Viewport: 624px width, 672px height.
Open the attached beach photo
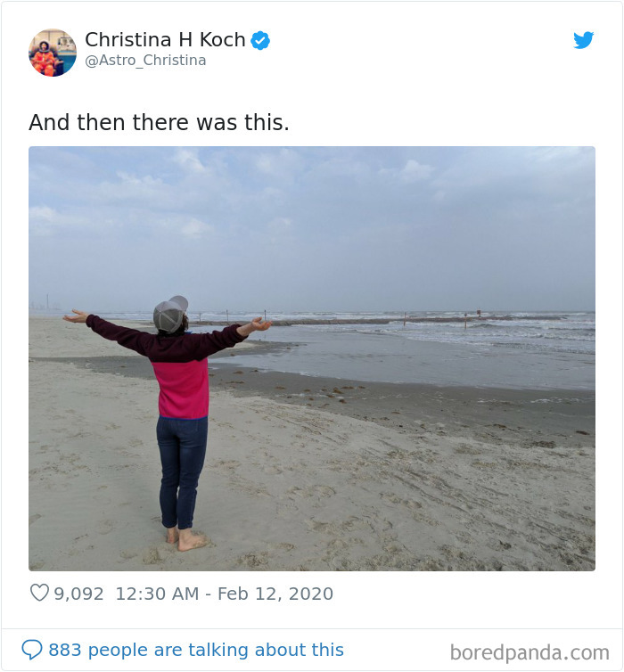point(312,358)
